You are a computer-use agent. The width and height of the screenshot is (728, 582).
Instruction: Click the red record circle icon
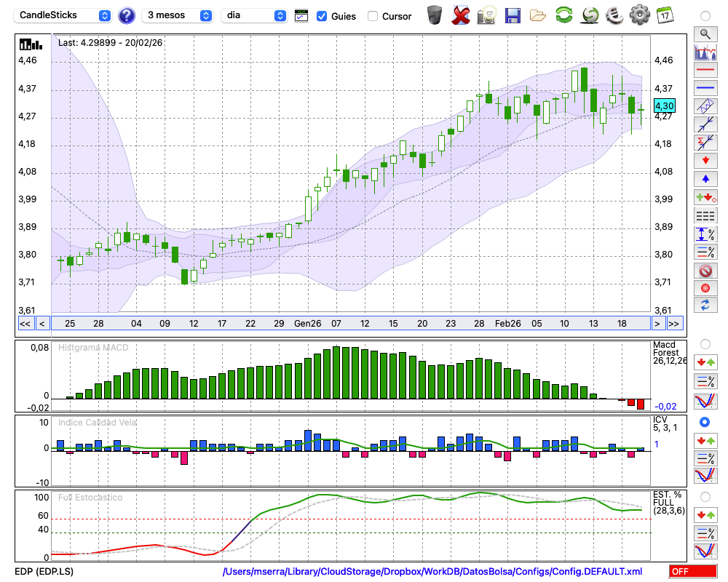tap(705, 288)
